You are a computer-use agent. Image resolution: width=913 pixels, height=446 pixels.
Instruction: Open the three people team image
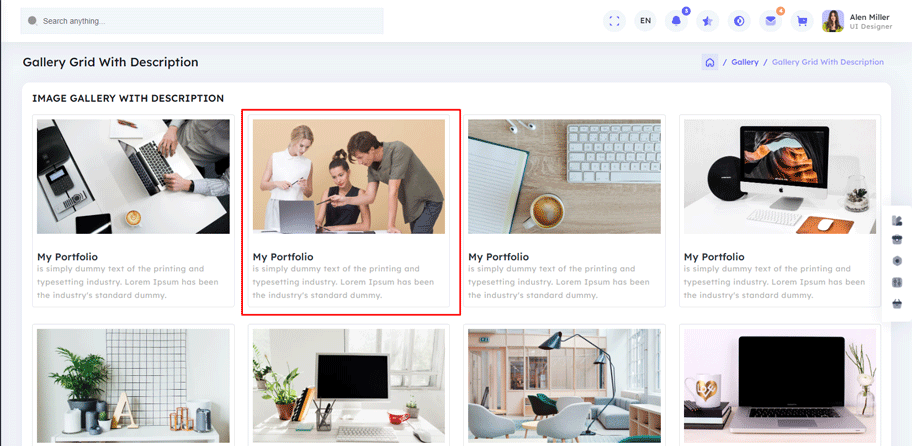pyautogui.click(x=348, y=177)
